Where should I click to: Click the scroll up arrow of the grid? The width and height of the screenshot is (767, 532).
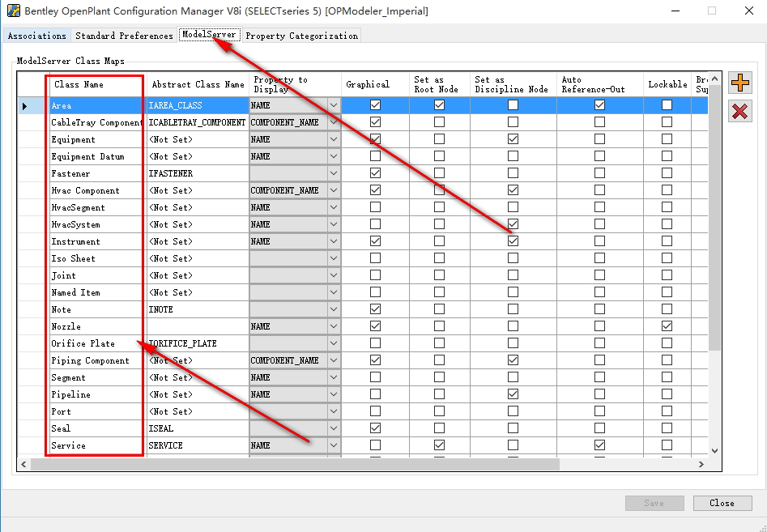[x=714, y=79]
